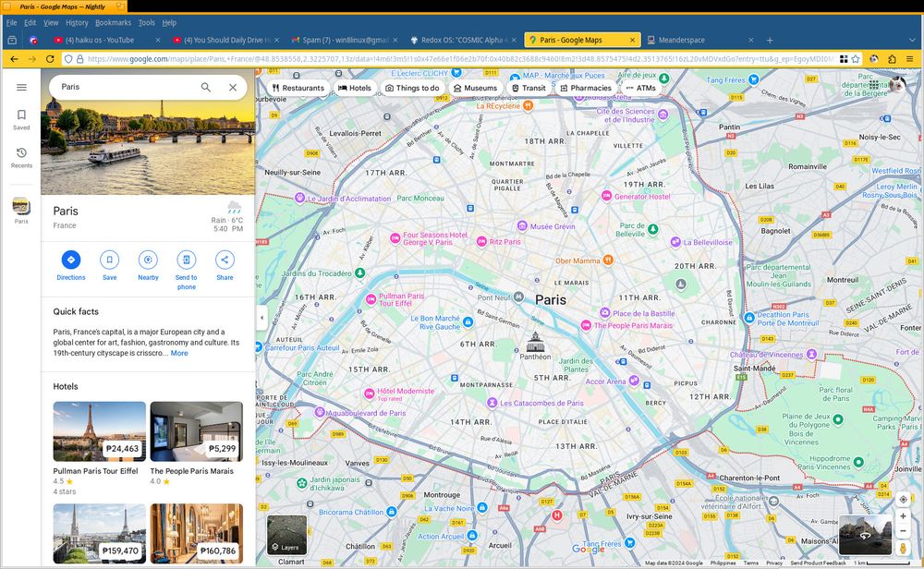The width and height of the screenshot is (924, 569).
Task: Open the ₱160,786 hotel card
Action: [x=196, y=533]
